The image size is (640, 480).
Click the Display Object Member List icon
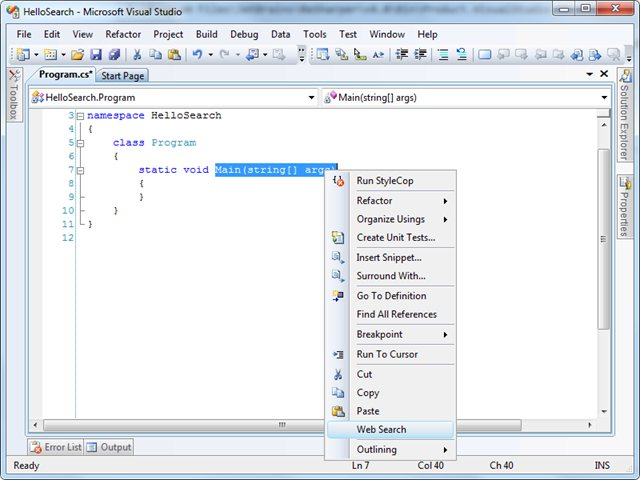[x=323, y=54]
